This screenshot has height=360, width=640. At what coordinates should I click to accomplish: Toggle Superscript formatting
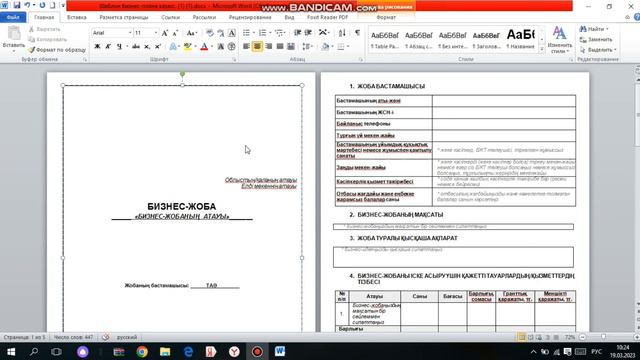pyautogui.click(x=158, y=47)
